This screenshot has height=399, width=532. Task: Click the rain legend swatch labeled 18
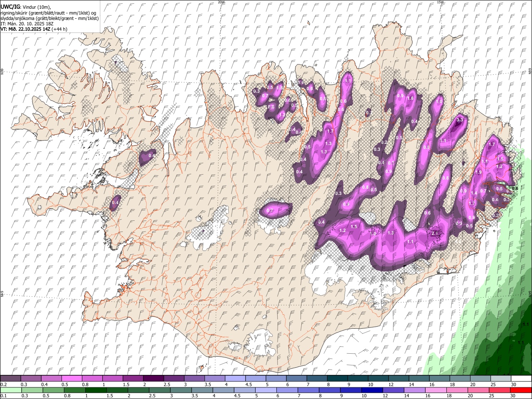point(457,390)
